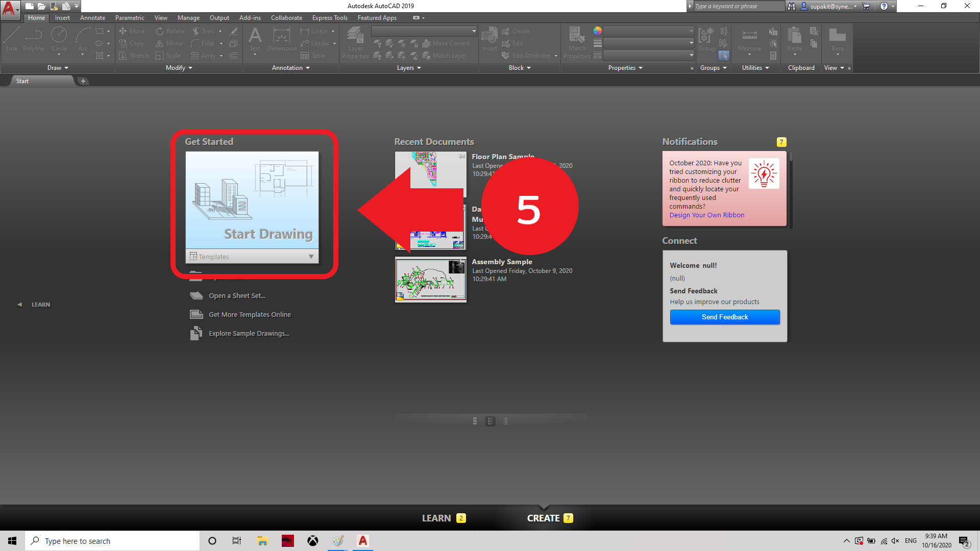Open the Assembly Sample drawing thumbnail
The height and width of the screenshot is (551, 980).
coord(430,280)
